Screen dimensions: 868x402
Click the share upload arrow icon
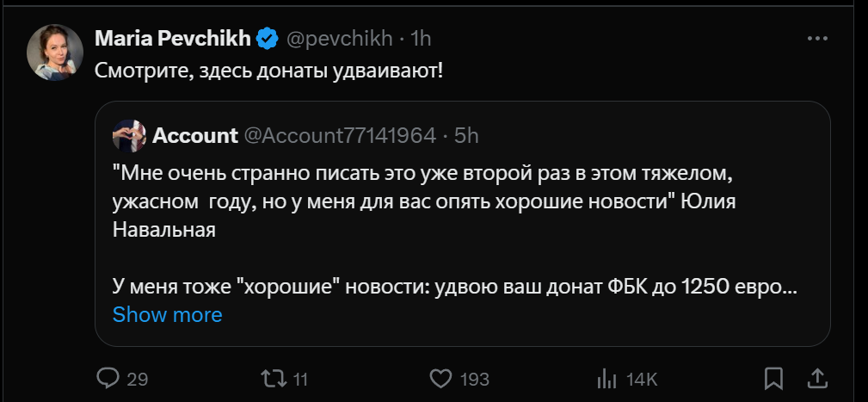click(817, 378)
